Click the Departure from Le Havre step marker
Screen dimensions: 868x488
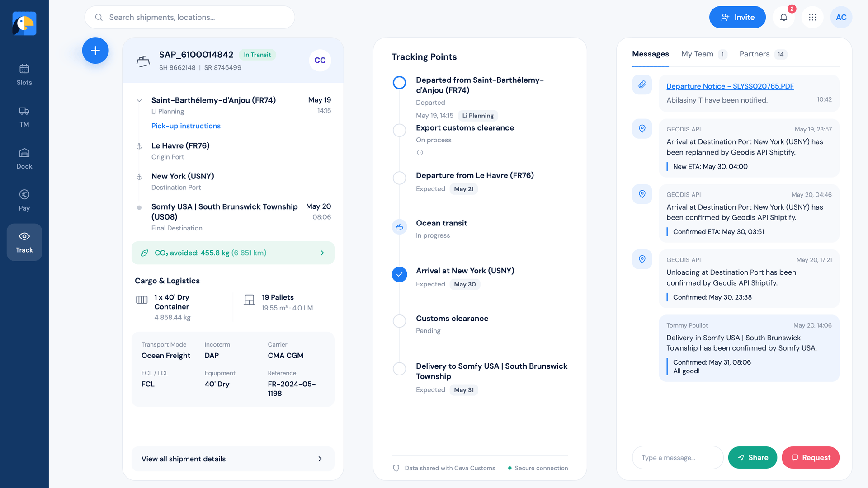pos(399,178)
